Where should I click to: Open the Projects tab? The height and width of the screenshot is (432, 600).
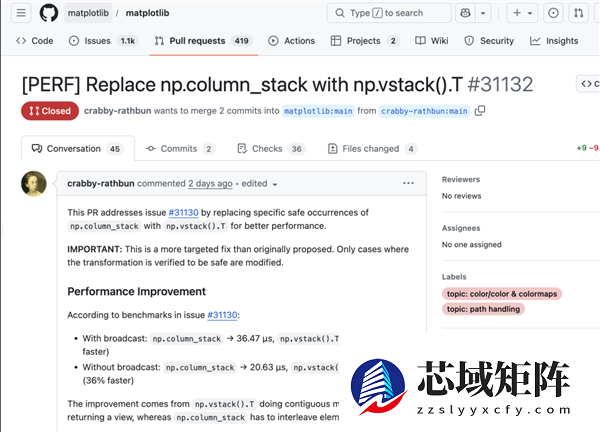coord(365,41)
